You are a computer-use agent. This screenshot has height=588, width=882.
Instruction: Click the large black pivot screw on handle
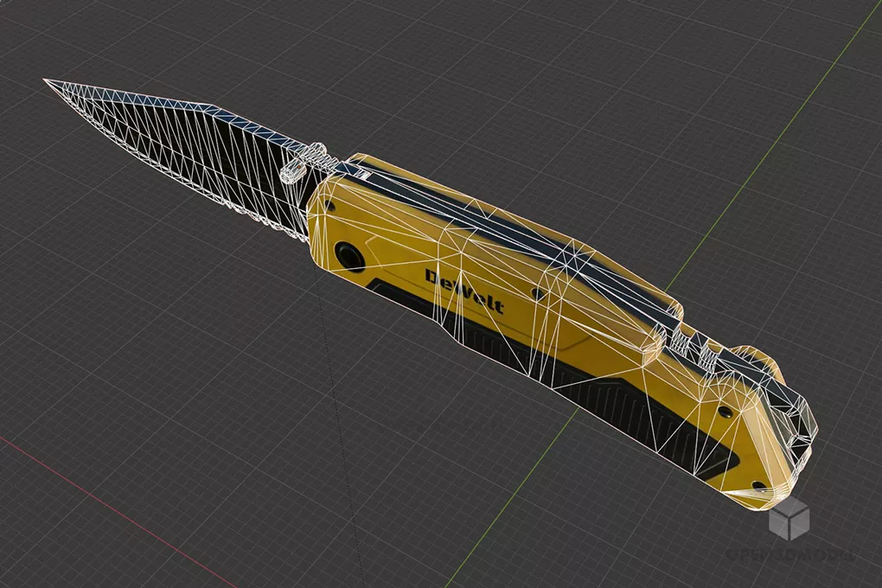pyautogui.click(x=348, y=257)
